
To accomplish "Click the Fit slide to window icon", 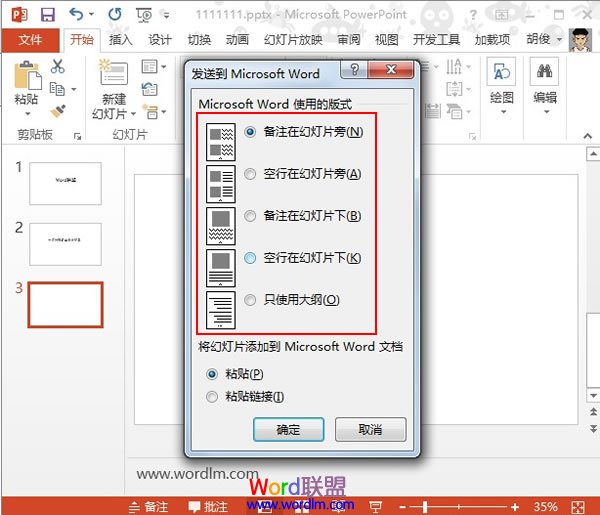I will click(x=578, y=507).
